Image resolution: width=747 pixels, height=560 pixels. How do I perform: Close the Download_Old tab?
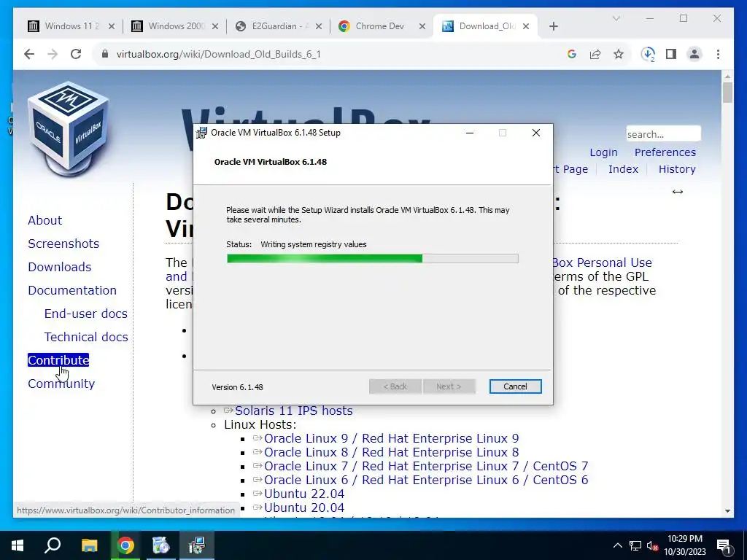point(526,27)
